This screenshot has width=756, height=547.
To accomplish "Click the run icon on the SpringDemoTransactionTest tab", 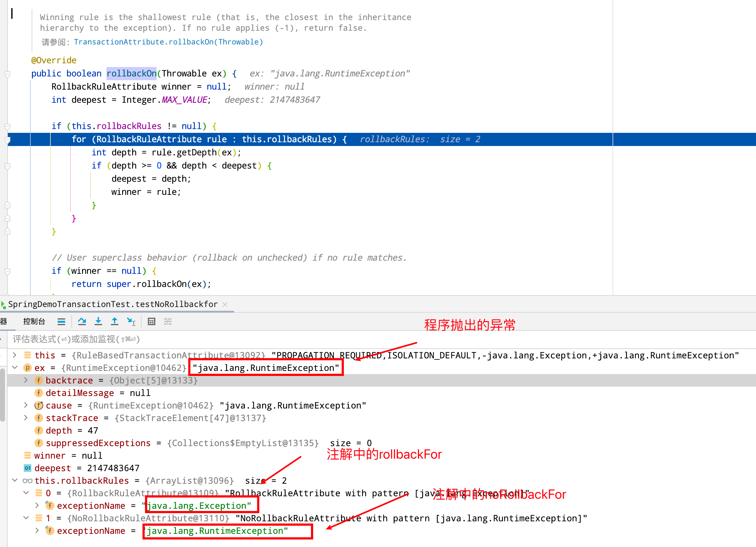I will 3,305.
